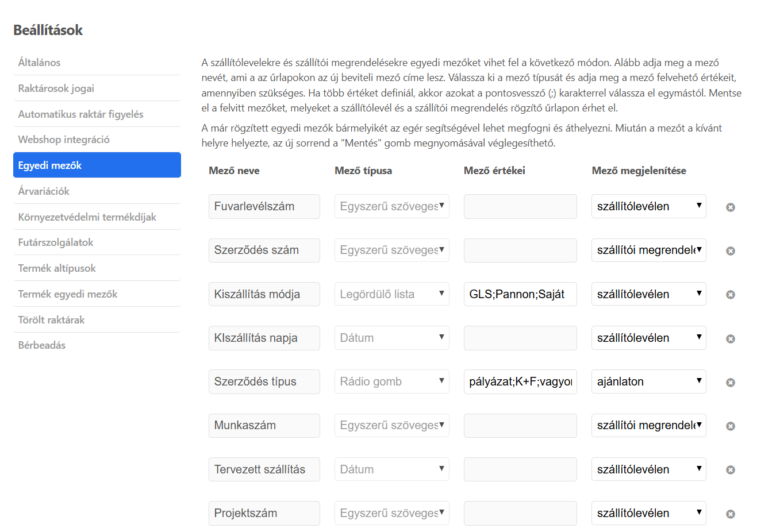Delete the Fuvarlevélszám field row
757x532 pixels.
(x=731, y=207)
